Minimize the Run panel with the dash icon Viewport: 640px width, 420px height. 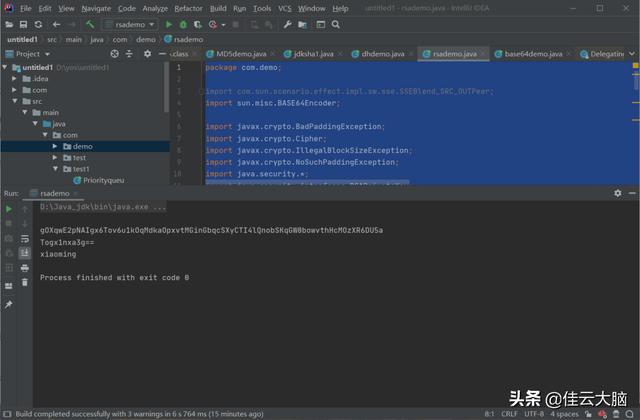point(632,193)
